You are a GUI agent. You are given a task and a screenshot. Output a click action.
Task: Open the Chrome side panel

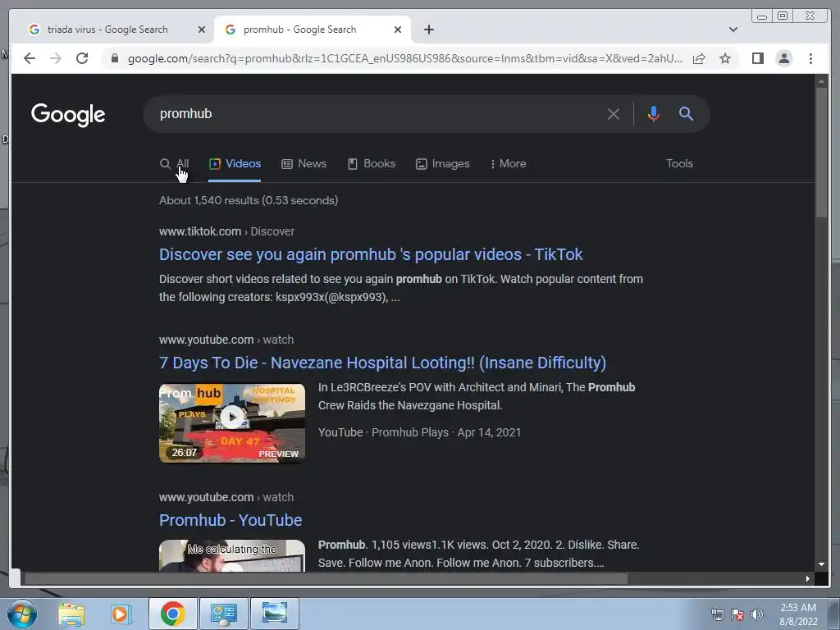coord(757,58)
